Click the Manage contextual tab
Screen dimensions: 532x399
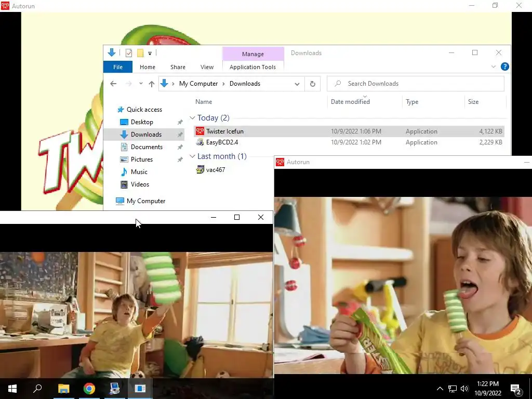(x=253, y=54)
